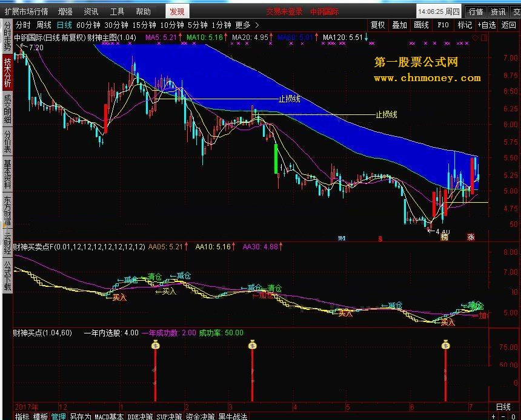Click the third money bag buy signal icon
The image size is (521, 420).
445,344
